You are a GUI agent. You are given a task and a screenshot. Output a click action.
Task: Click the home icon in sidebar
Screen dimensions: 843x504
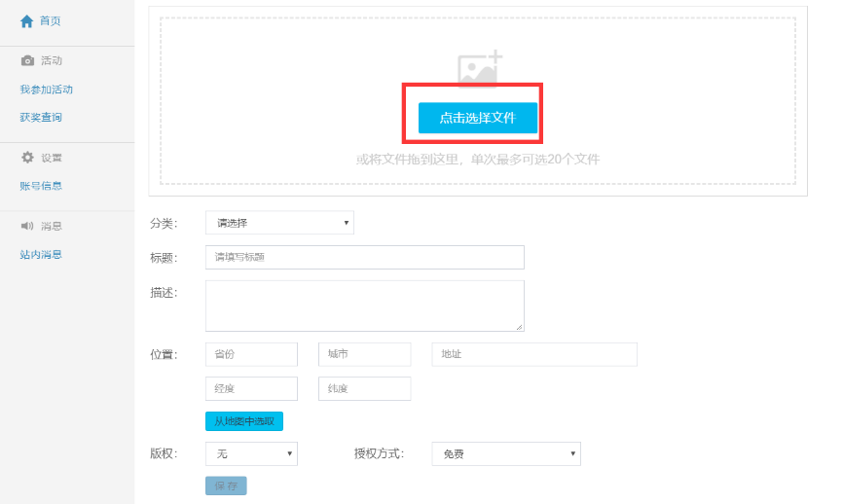pos(26,20)
